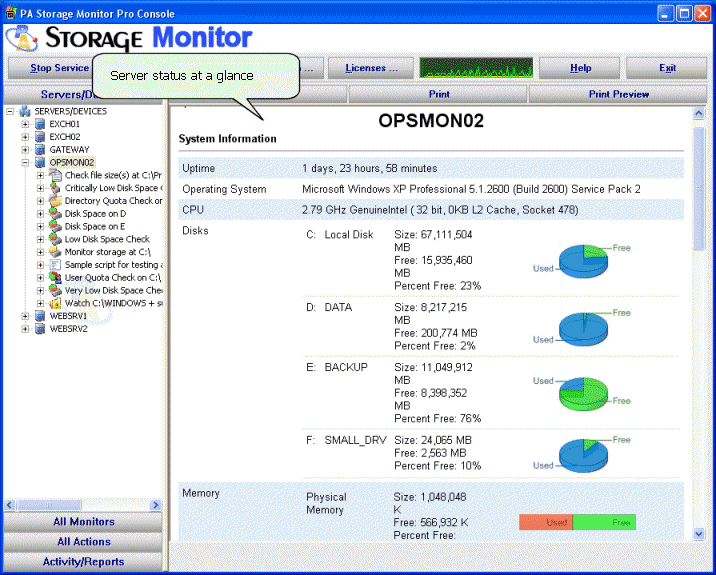Select the WEBSRV1 tree label
The height and width of the screenshot is (575, 716).
[68, 316]
